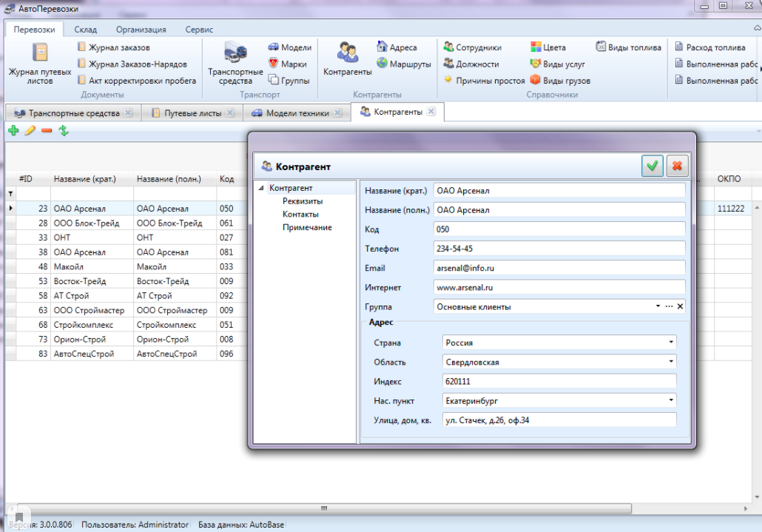762x532 pixels.
Task: Switch to Перевозки ribbon tab
Action: (34, 29)
